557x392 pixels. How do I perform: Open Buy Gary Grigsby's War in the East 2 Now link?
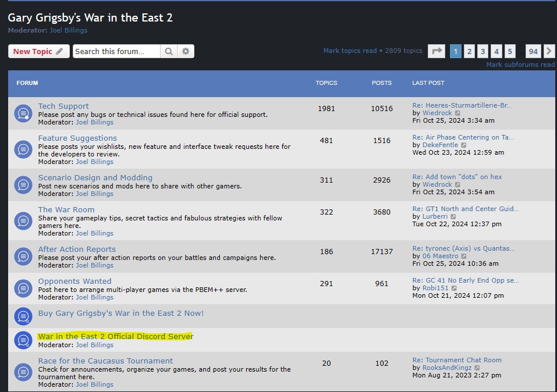121,313
